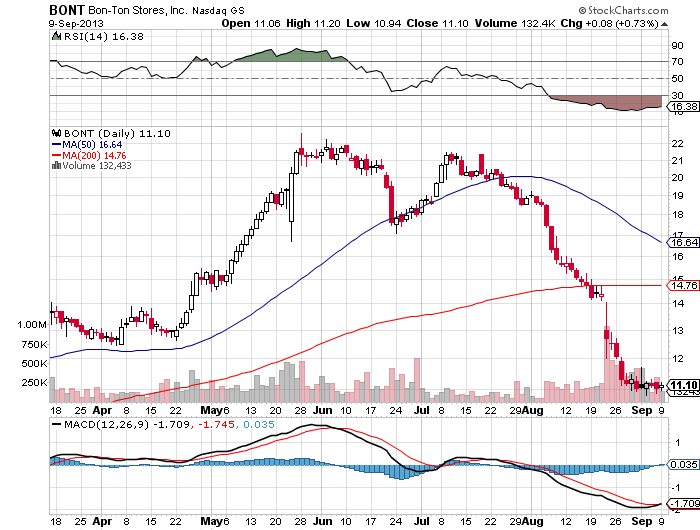The height and width of the screenshot is (530, 700).
Task: Click the -1.709 MACD tag on axis
Action: click(683, 504)
